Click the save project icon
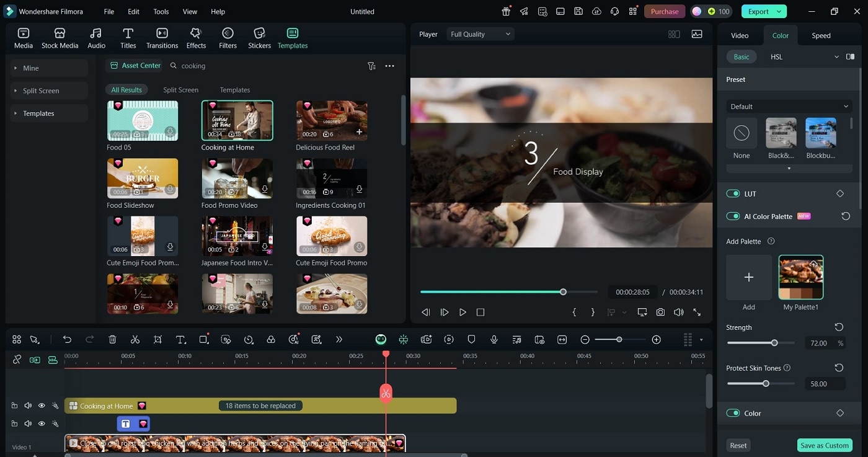The image size is (868, 457). pos(578,11)
